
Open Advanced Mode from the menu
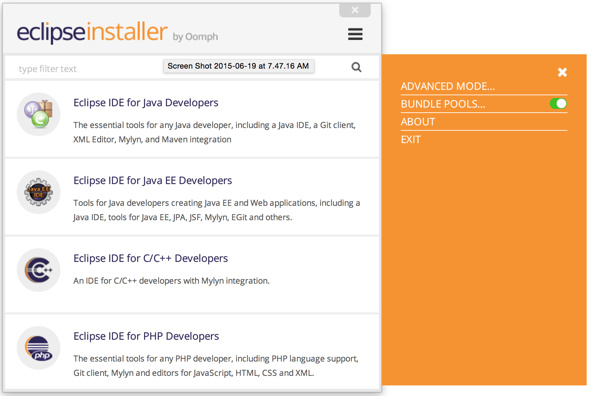tap(447, 86)
